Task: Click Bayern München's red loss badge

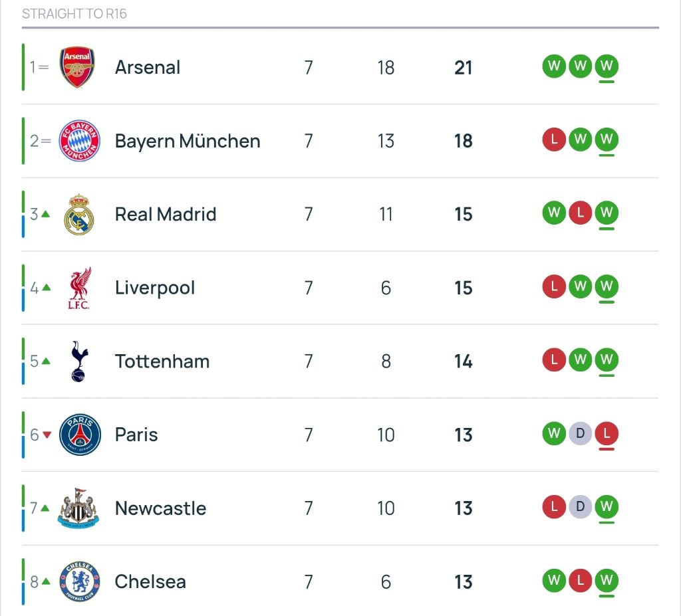Action: [x=554, y=140]
